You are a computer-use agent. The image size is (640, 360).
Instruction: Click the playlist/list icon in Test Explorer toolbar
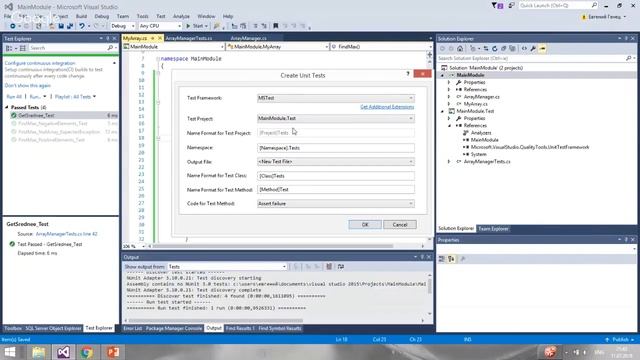coord(23,48)
